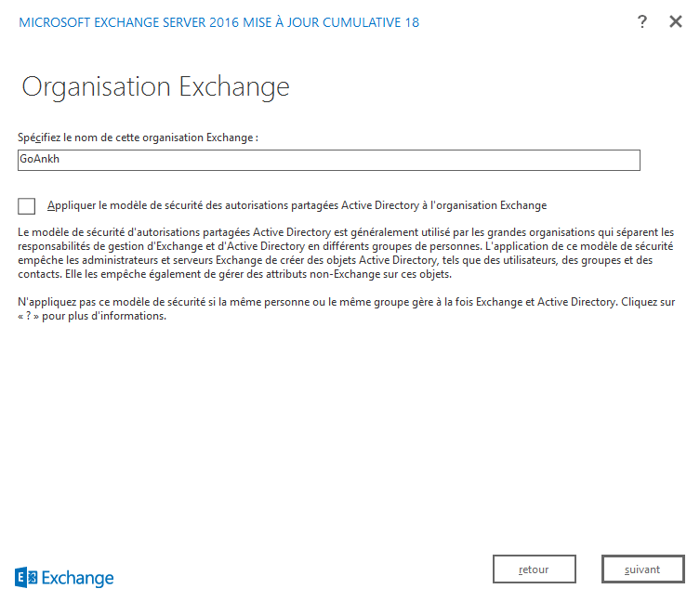The image size is (700, 602).
Task: Click the 'Appliquer le modèle de sécurité' checkbox label
Action: point(297,205)
